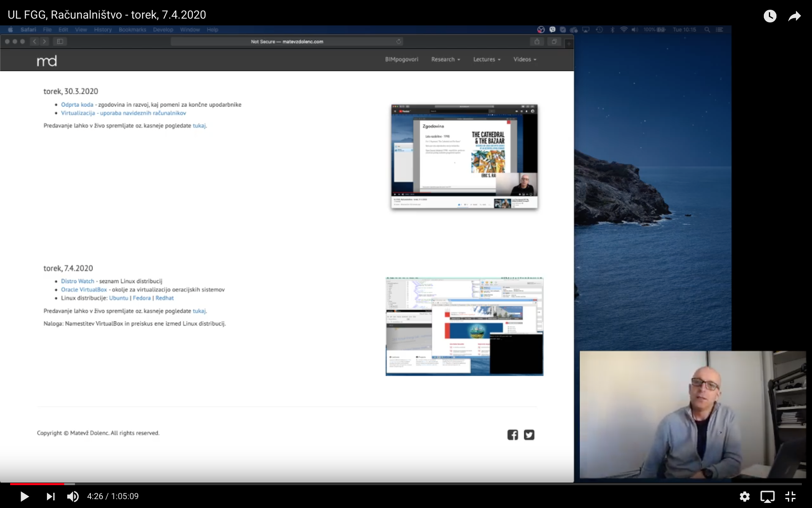
Task: Open the Bookmarks menu
Action: (132, 30)
